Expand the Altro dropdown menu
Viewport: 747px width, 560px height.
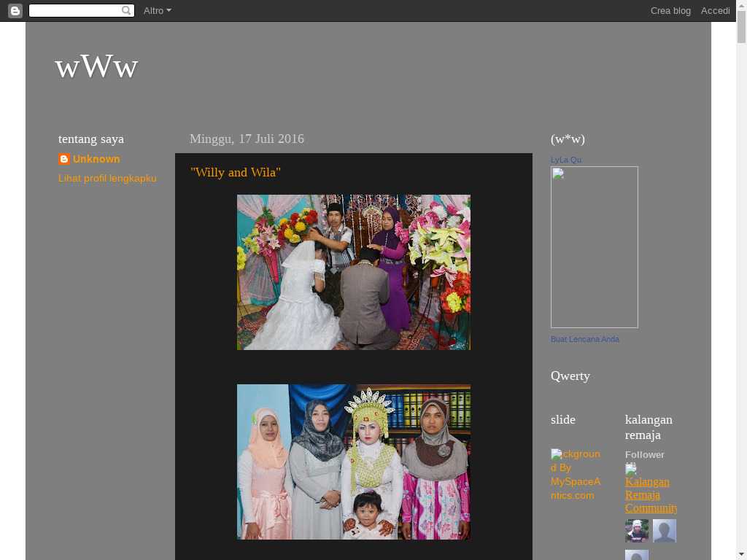[157, 11]
